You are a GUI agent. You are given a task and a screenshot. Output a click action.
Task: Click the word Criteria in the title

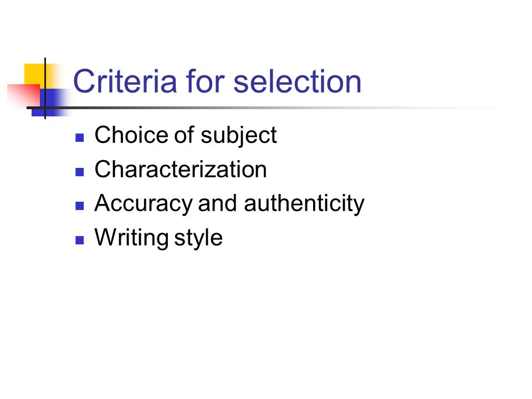125,81
